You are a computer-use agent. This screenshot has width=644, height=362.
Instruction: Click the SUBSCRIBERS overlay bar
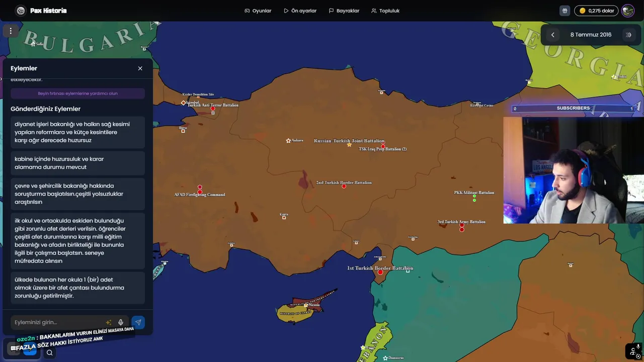[574, 108]
